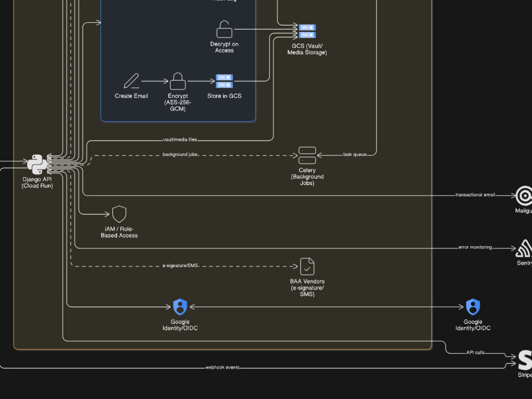Select the 'Store in GCS' label text

[x=225, y=96]
